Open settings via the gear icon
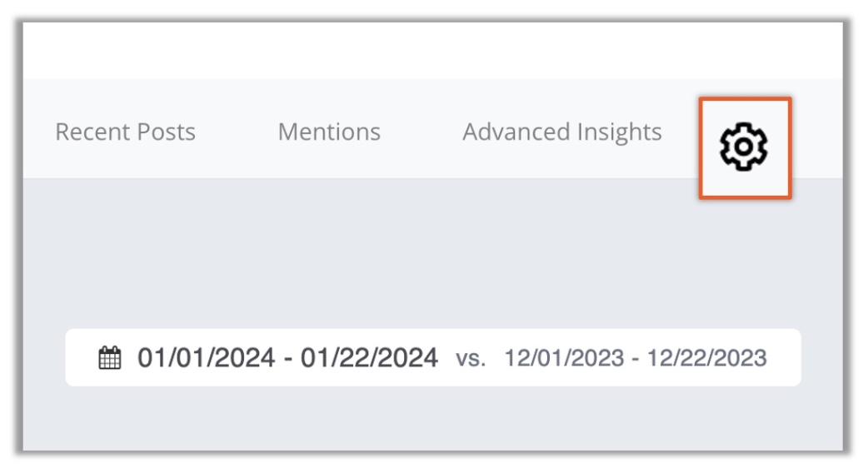Viewport: 868px width, 473px height. (x=743, y=147)
